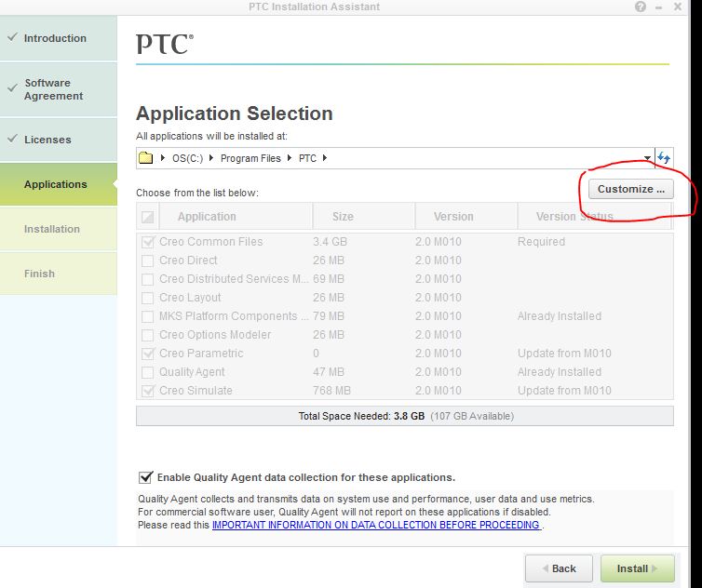Viewport: 702px width, 588px height.
Task: Sort by Version Status column header
Action: point(594,217)
